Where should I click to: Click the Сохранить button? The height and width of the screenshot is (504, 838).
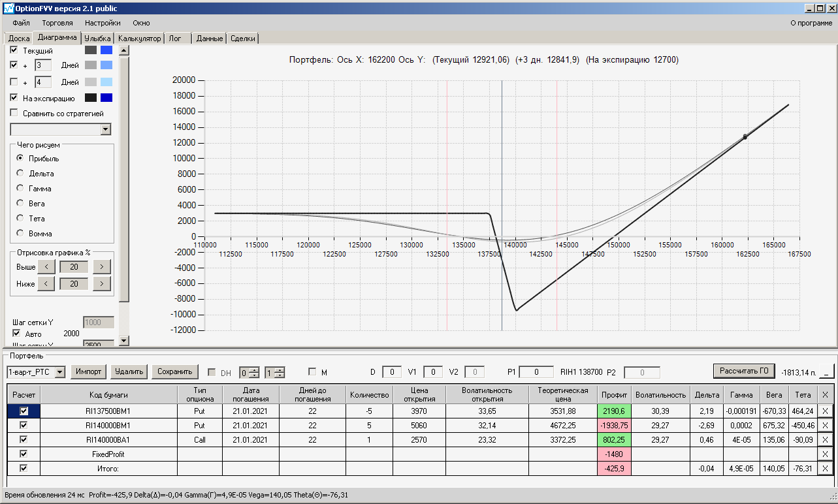coord(174,371)
